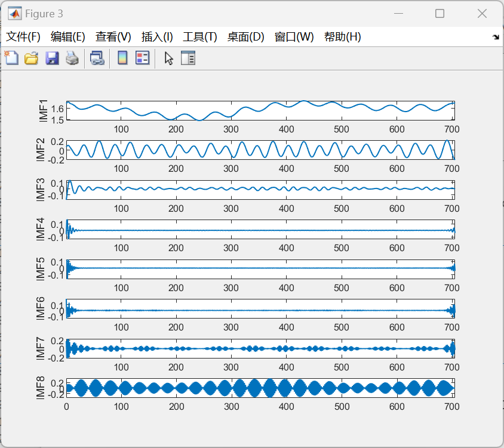
Task: Toggle Insert Legend in the toolbar
Action: (x=142, y=58)
